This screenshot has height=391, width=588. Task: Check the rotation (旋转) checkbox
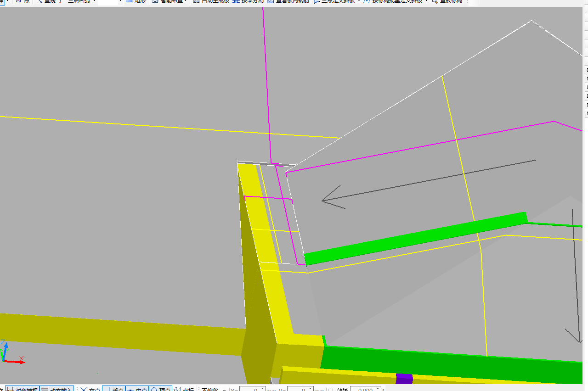[330, 389]
